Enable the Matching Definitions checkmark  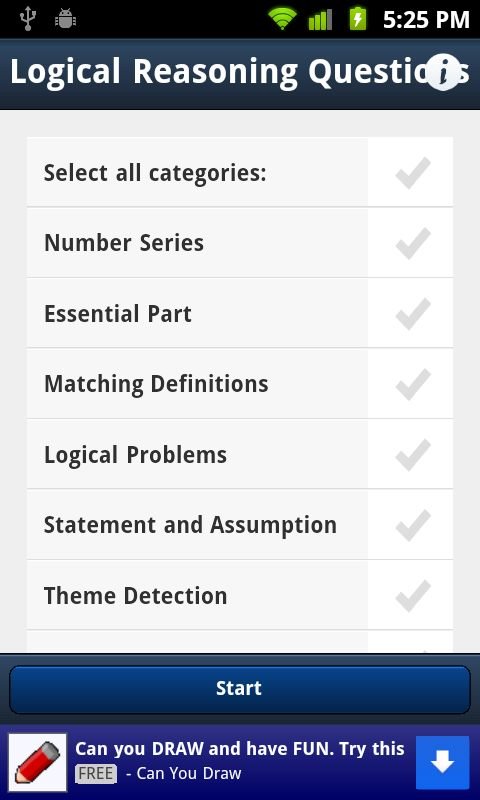[x=413, y=384]
